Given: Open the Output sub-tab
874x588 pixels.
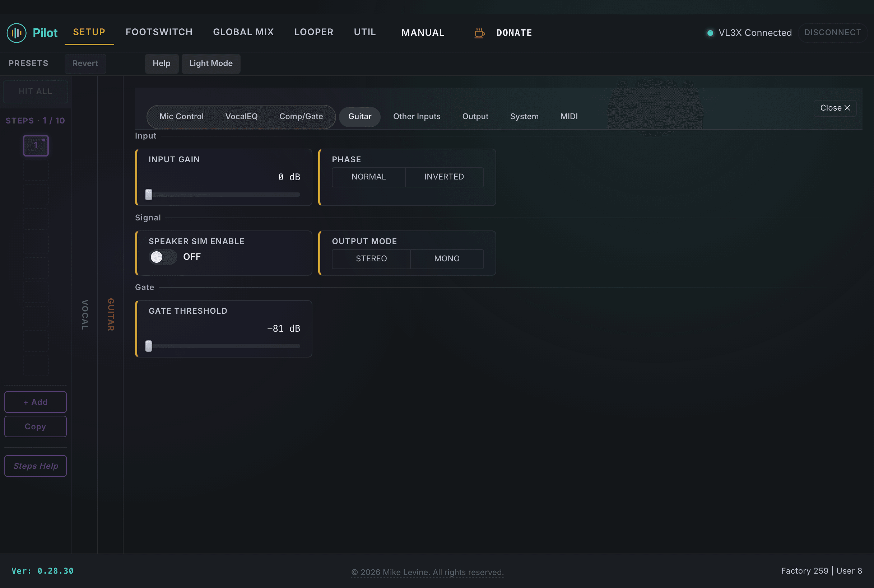Looking at the screenshot, I should click(x=475, y=117).
